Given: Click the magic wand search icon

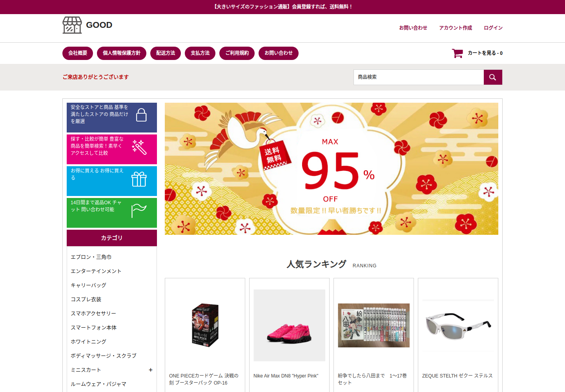Looking at the screenshot, I should [139, 147].
